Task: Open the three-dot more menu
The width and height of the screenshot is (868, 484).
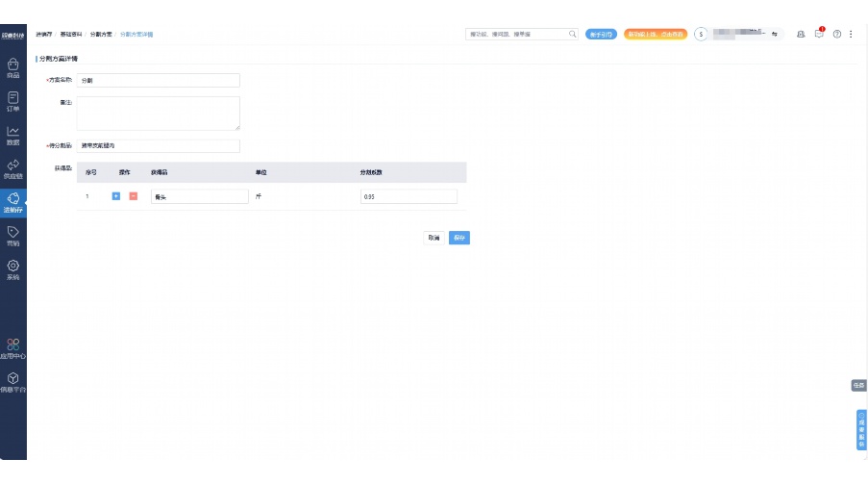Action: coord(851,34)
